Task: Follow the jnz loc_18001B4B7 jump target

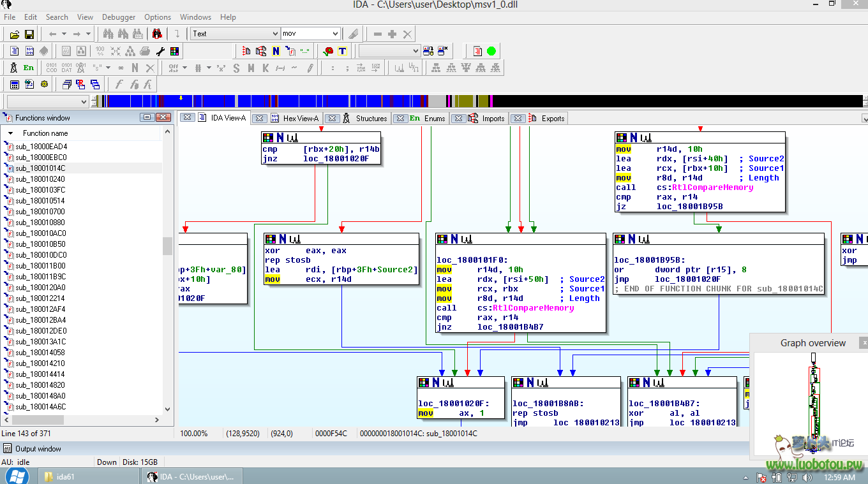Action: pyautogui.click(x=511, y=327)
